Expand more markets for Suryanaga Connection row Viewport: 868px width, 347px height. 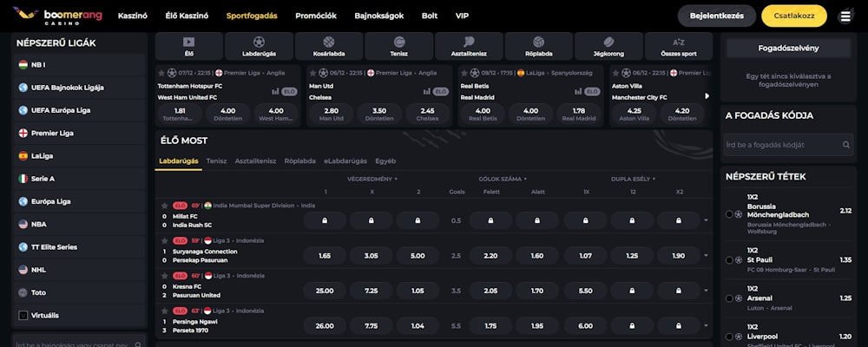706,256
